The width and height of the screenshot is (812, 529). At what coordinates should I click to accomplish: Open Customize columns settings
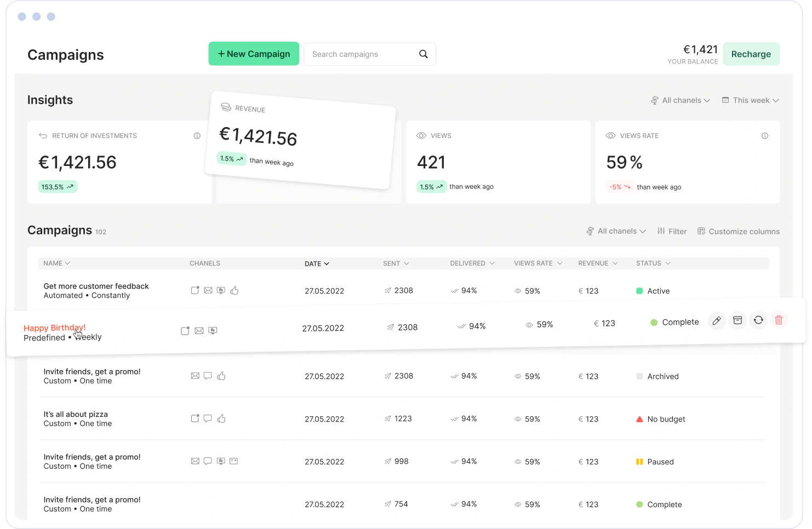(739, 231)
